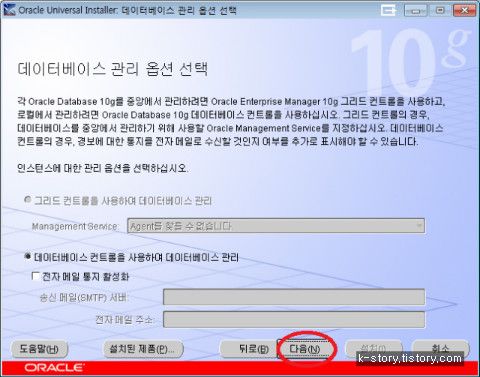Maximize the installer window
This screenshot has width=480, height=377.
tap(440, 10)
